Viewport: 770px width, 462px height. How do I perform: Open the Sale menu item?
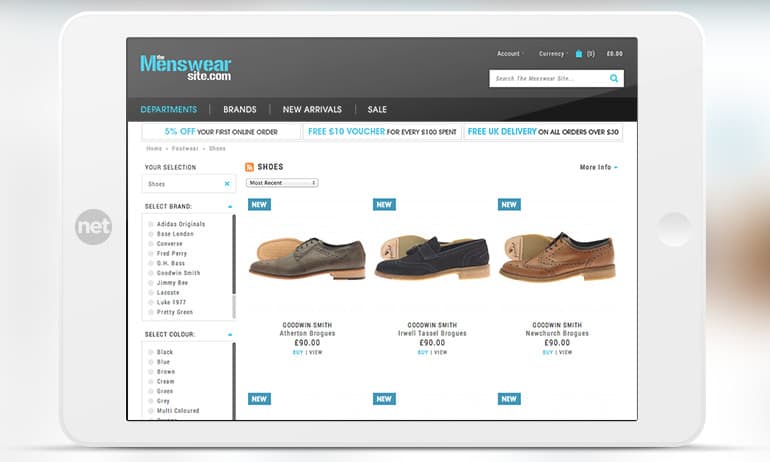click(377, 109)
